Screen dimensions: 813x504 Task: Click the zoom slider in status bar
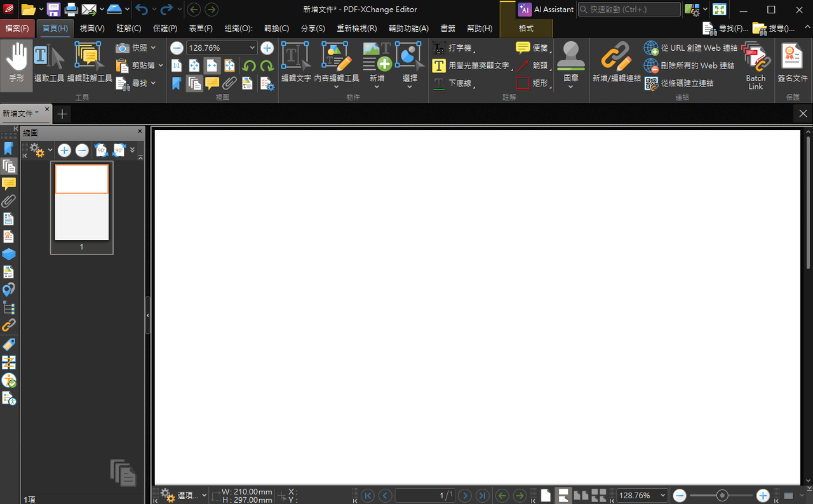[x=722, y=496]
